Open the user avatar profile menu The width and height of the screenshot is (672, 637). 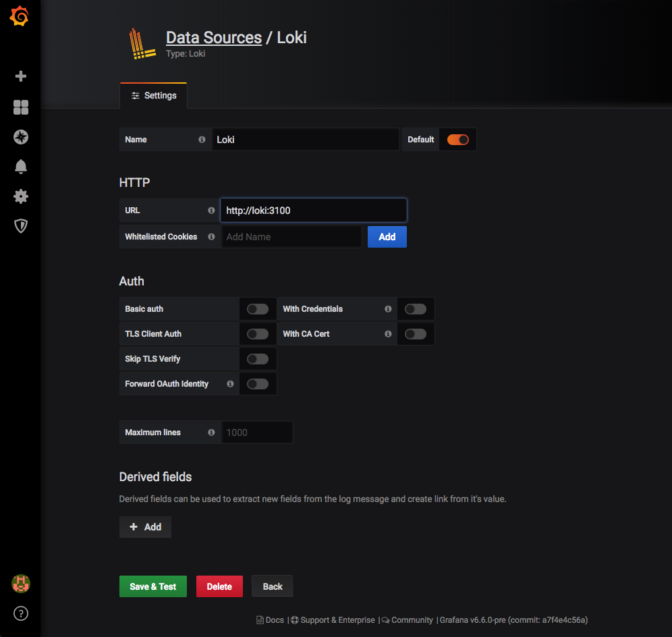coord(20,584)
